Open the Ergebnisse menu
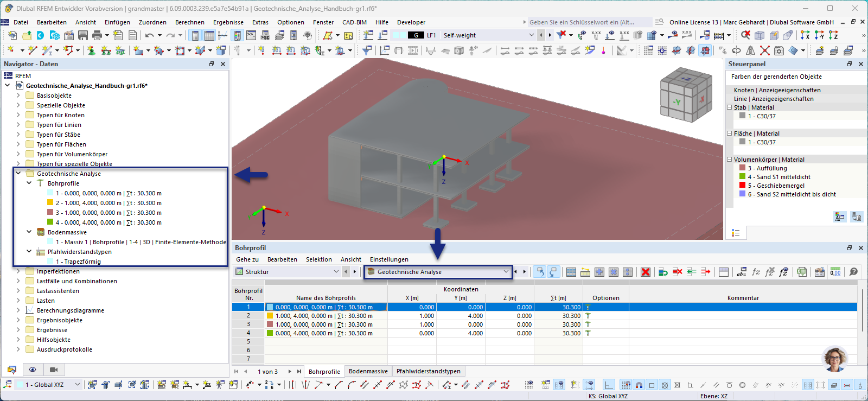The height and width of the screenshot is (401, 868). (x=228, y=22)
